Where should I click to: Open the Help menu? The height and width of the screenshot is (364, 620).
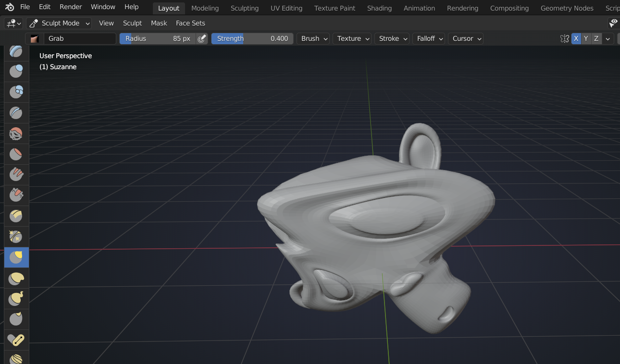(x=132, y=7)
